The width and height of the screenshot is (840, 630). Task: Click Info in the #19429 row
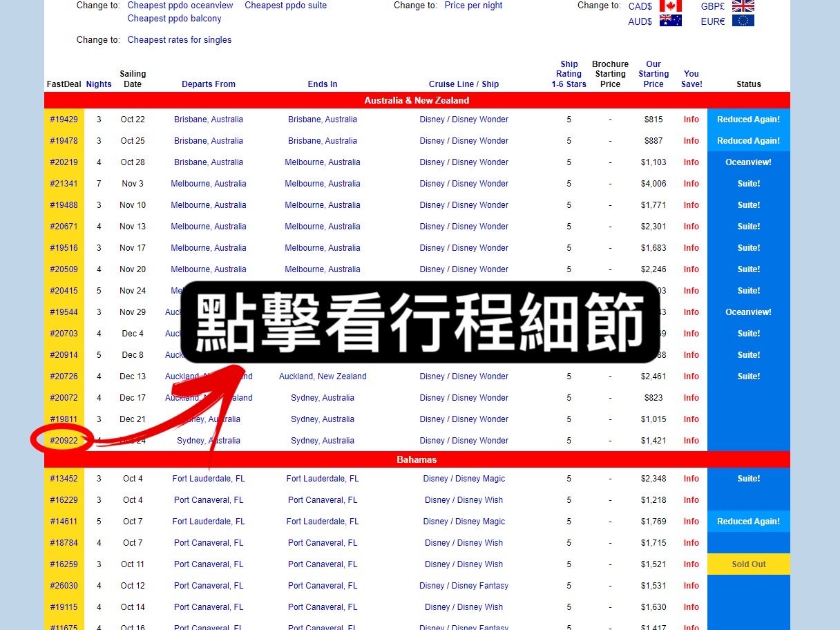point(691,120)
